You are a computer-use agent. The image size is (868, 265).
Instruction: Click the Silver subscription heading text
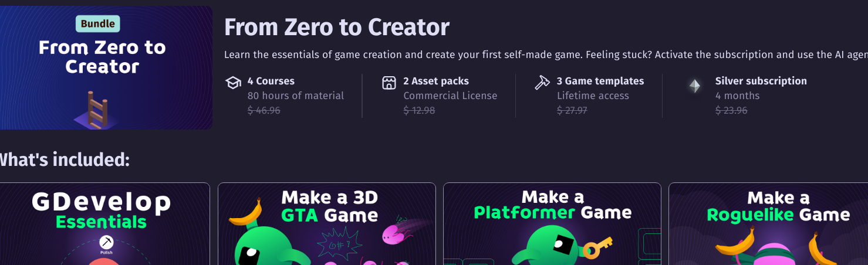[x=761, y=81]
